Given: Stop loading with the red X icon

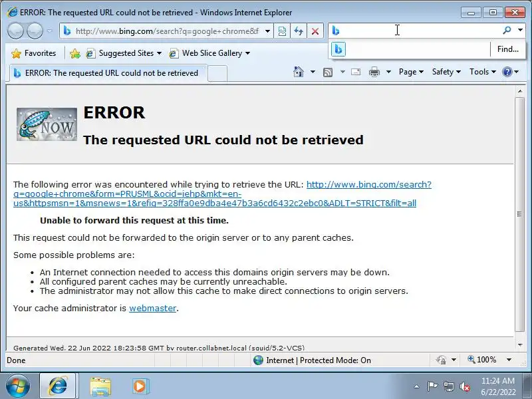Looking at the screenshot, I should coord(315,31).
